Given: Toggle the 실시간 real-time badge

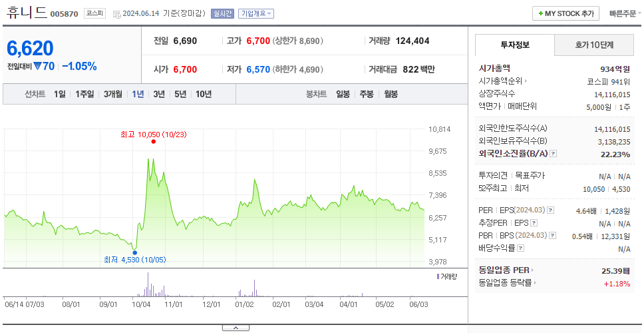Looking at the screenshot, I should point(222,13).
